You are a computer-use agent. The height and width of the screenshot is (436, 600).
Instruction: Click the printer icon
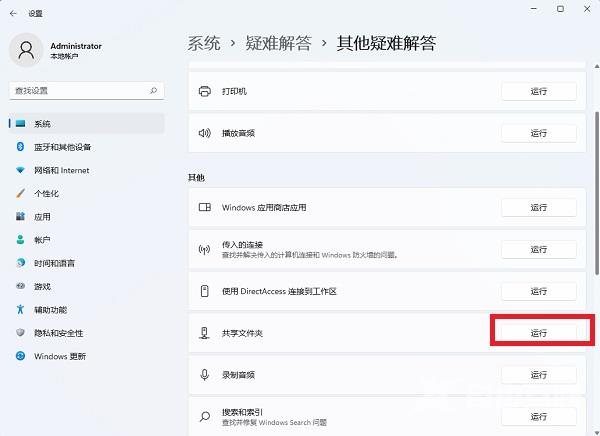(x=205, y=91)
